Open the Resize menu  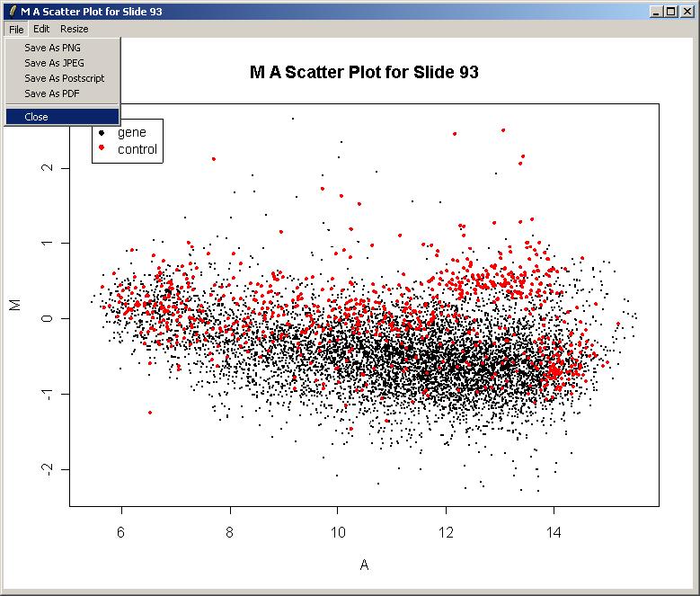click(x=75, y=29)
